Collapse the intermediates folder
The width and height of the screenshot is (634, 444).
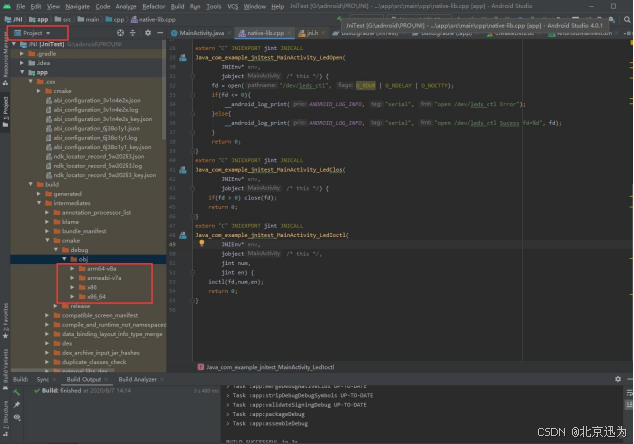(x=39, y=203)
